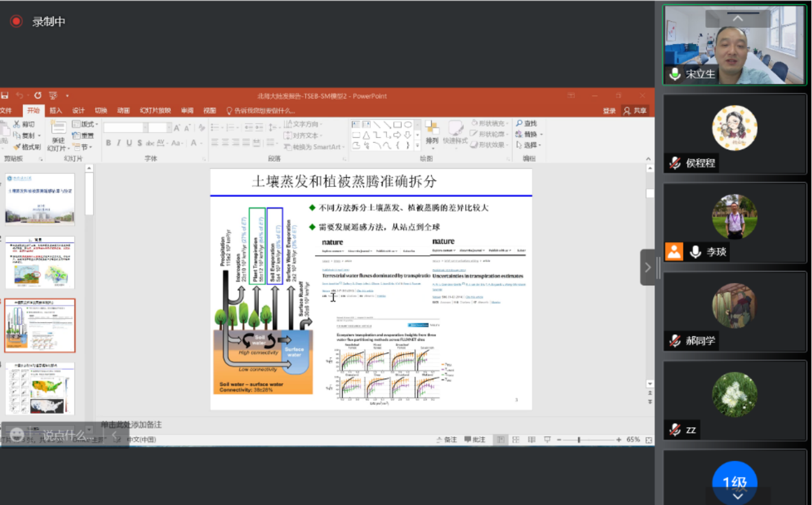Select the rectangle shape in the shapes gallery
The width and height of the screenshot is (812, 505).
pos(398,125)
